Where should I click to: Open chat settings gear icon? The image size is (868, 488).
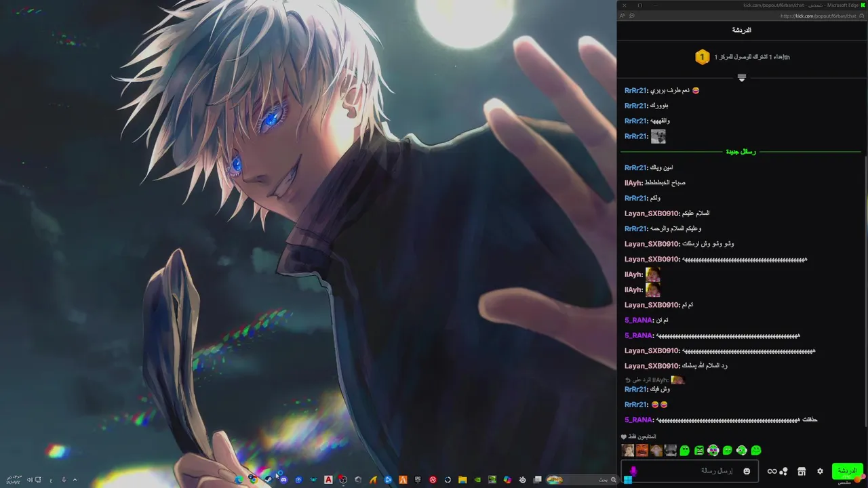pyautogui.click(x=820, y=471)
